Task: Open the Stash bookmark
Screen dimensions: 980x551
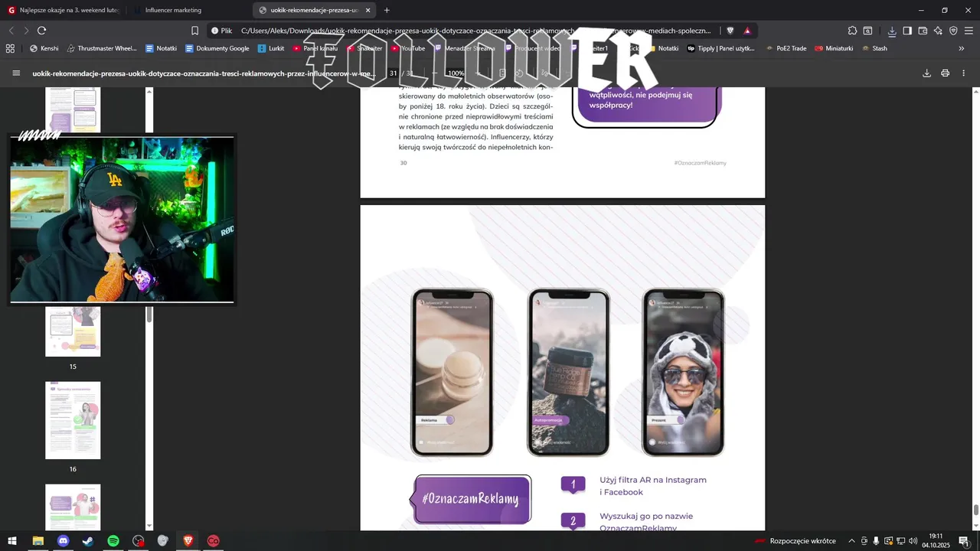Action: click(x=874, y=48)
